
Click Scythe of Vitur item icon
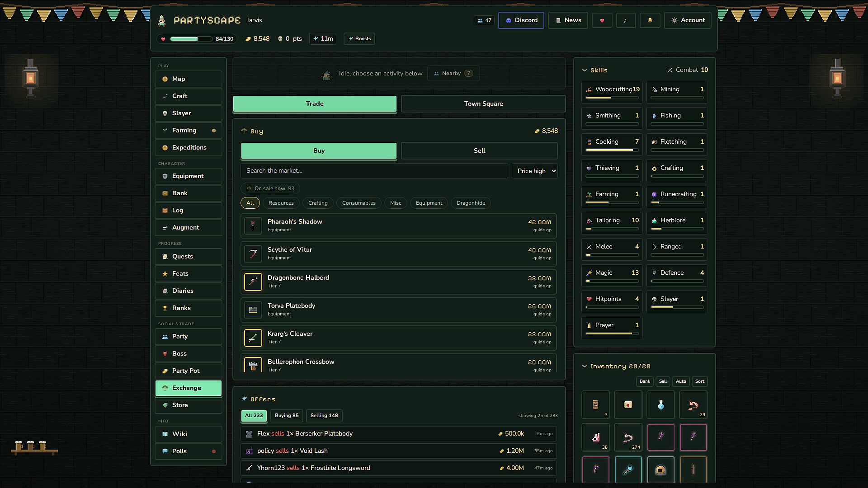click(253, 253)
